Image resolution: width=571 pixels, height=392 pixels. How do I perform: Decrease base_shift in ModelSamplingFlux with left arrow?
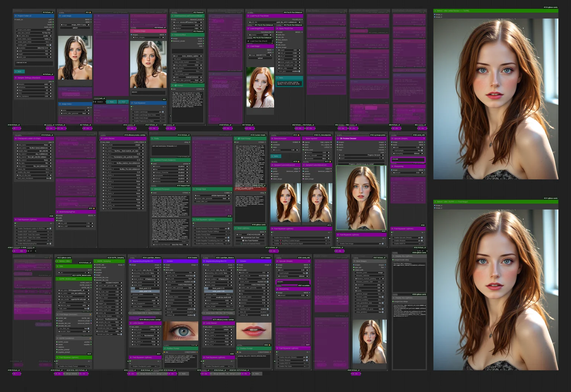tap(59, 226)
